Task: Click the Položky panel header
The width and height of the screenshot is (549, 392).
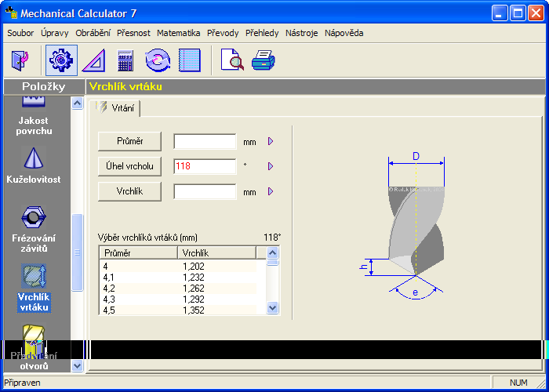Action: click(x=44, y=86)
